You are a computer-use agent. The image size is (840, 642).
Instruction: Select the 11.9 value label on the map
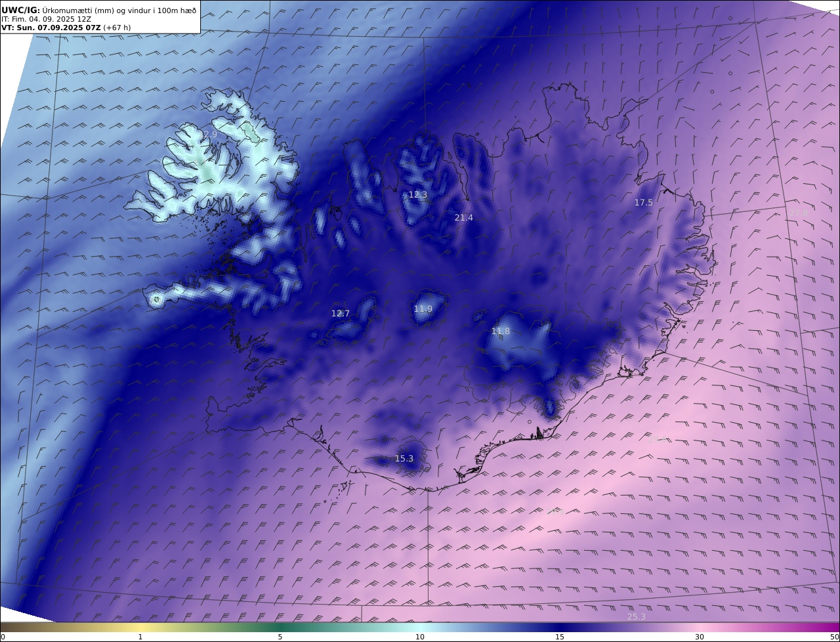click(423, 309)
